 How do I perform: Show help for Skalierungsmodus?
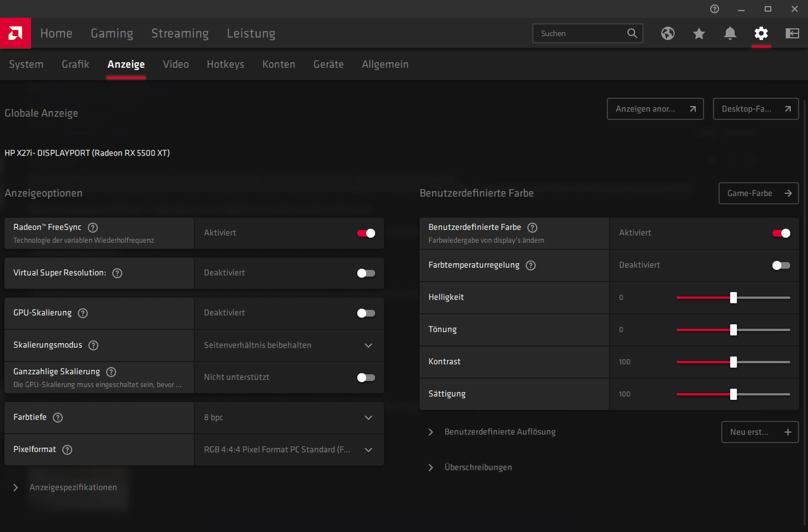tap(93, 345)
